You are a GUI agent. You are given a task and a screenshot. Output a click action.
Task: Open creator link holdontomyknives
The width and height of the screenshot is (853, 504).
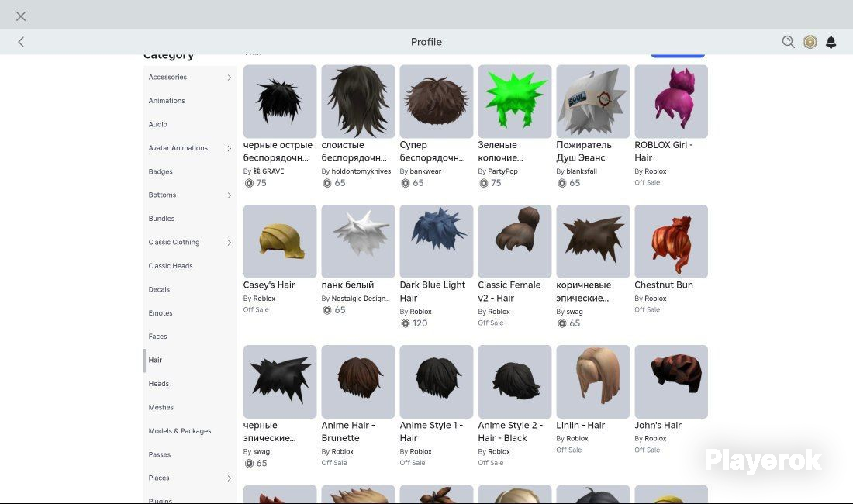(361, 171)
